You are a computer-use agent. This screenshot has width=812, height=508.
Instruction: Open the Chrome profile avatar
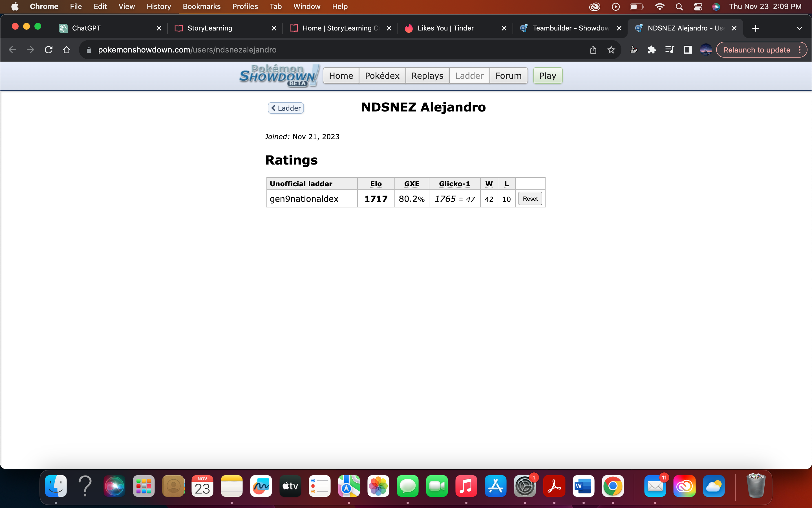pyautogui.click(x=706, y=50)
